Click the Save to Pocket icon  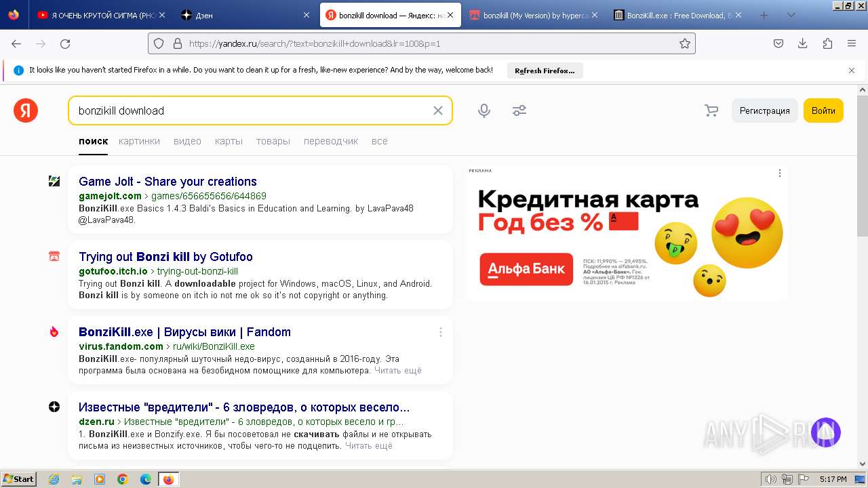778,43
